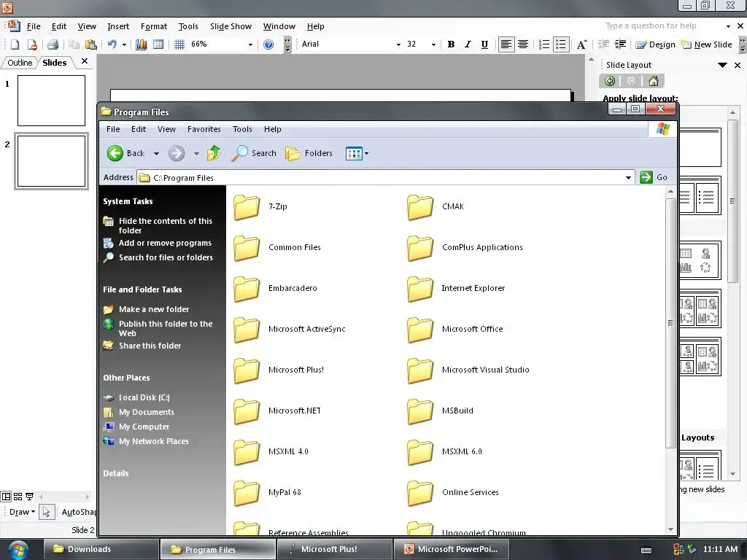Open PowerPoint Slide Show menu

[x=231, y=26]
